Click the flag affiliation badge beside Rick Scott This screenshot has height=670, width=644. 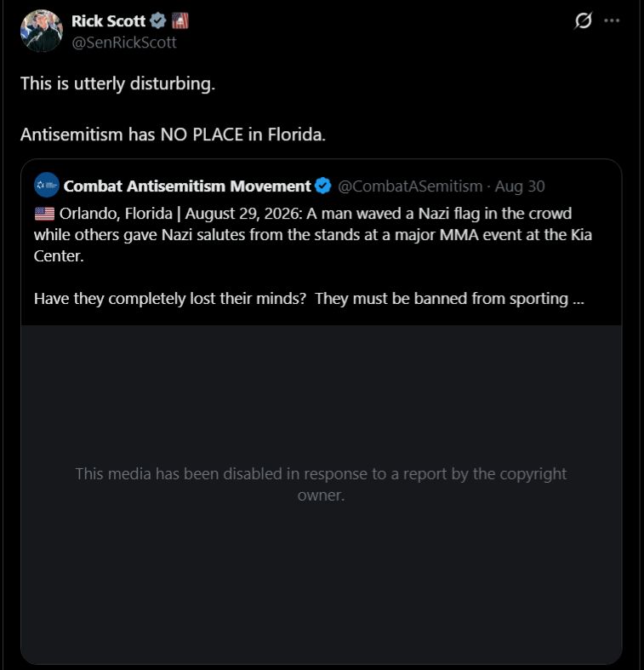tap(180, 20)
